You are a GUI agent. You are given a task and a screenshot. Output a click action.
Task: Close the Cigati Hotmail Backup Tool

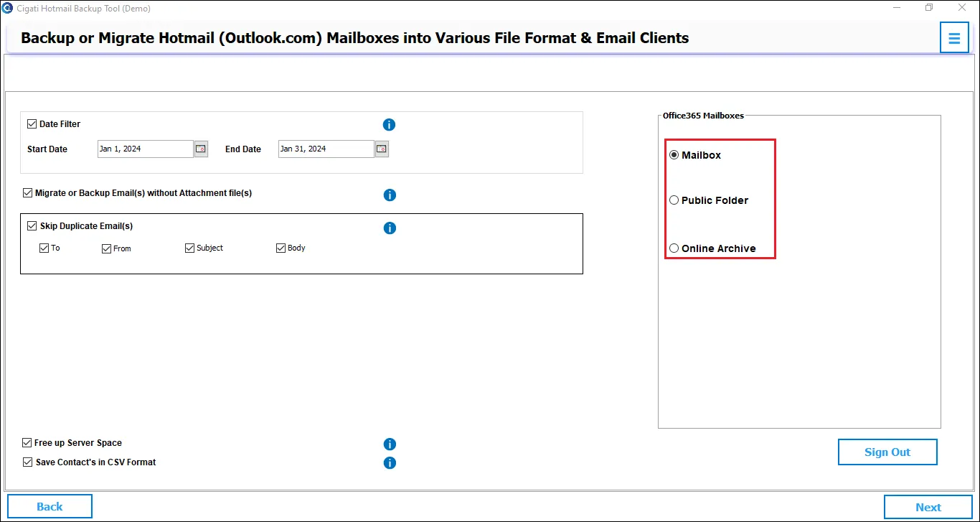pos(963,8)
